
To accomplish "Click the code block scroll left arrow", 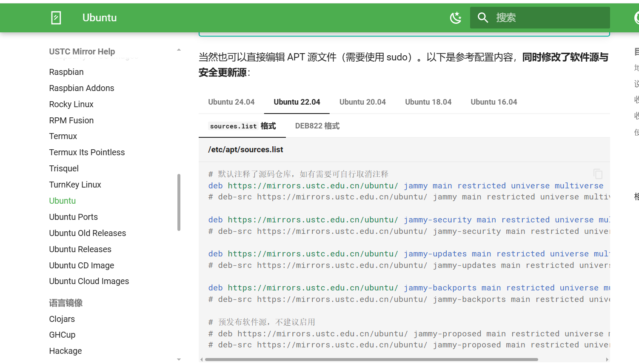I will 202,360.
